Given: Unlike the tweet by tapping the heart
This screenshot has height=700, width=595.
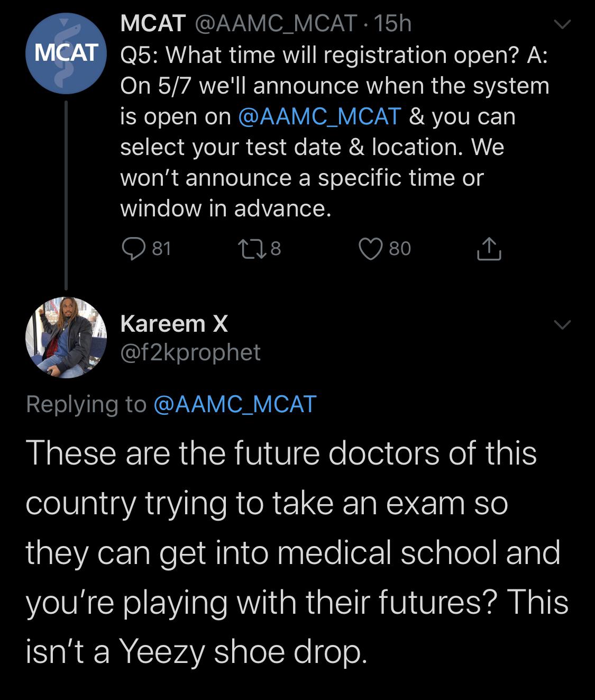Looking at the screenshot, I should click(x=372, y=250).
